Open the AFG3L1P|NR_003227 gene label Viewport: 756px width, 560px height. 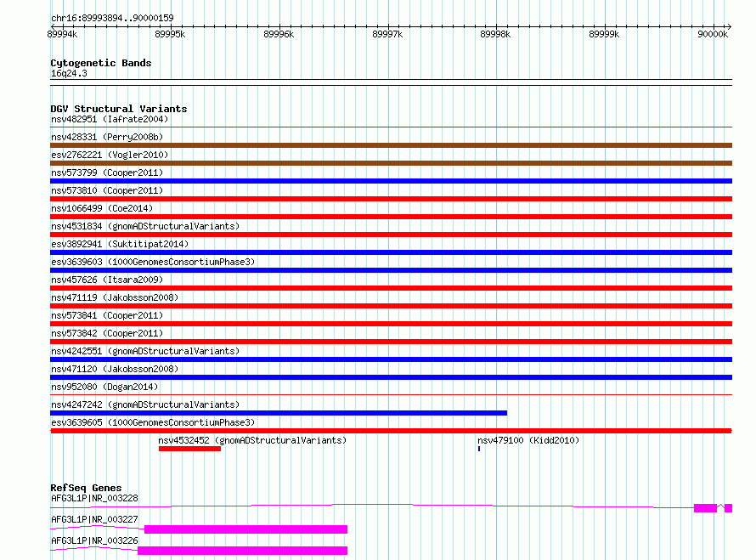tap(94, 519)
